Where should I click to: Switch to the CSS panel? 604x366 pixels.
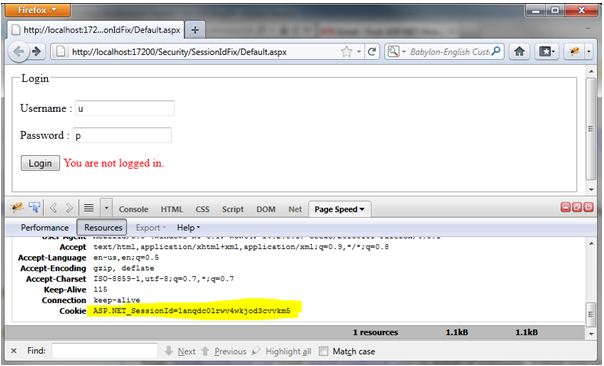click(x=202, y=209)
